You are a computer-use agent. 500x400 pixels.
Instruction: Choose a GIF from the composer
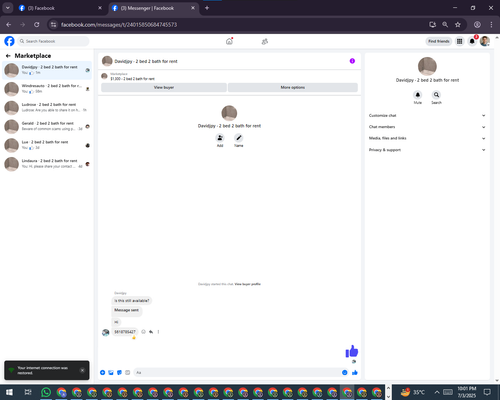coord(127,372)
